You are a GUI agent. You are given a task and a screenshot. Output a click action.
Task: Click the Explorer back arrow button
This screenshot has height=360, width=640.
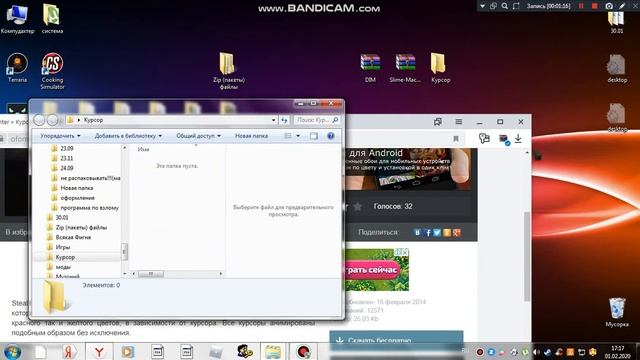tap(39, 120)
